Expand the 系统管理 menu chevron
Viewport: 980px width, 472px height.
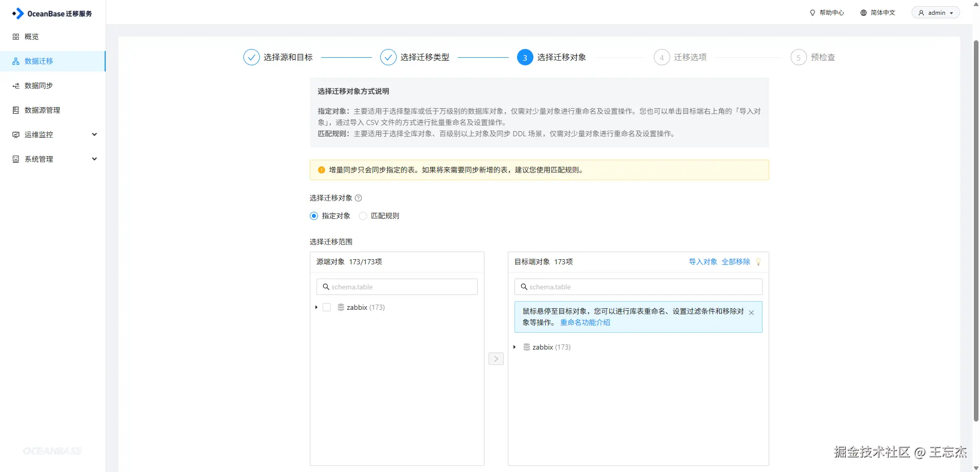point(94,159)
